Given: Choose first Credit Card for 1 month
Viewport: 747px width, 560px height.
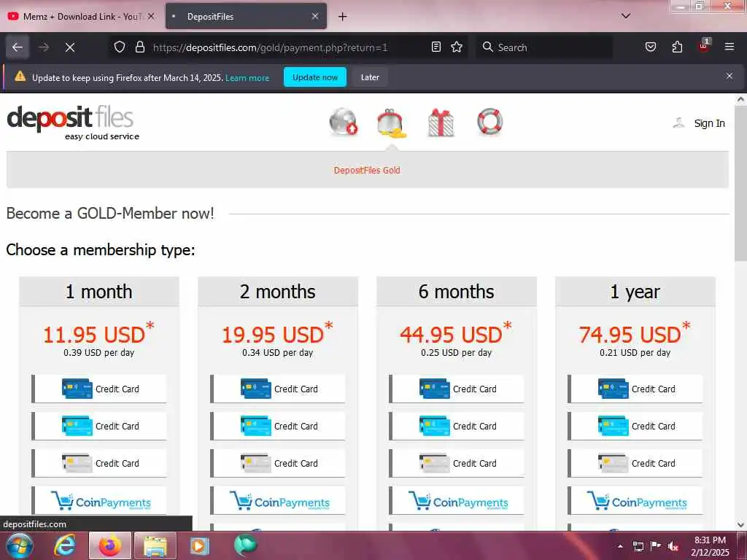Looking at the screenshot, I should click(99, 389).
